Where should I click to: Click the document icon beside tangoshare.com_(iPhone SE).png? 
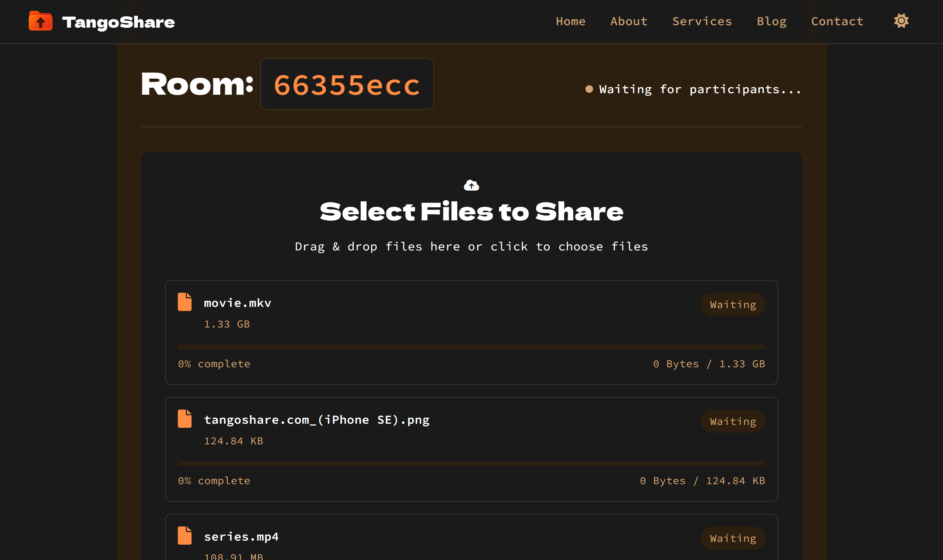click(185, 419)
